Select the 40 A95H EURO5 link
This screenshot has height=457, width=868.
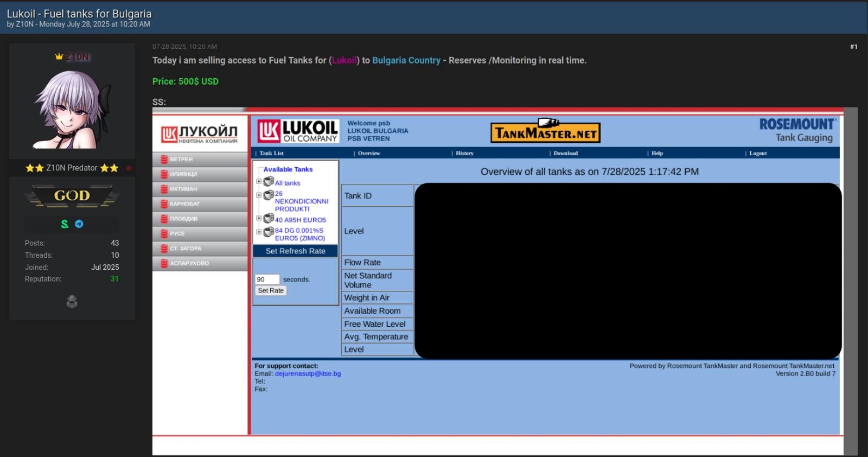(301, 220)
